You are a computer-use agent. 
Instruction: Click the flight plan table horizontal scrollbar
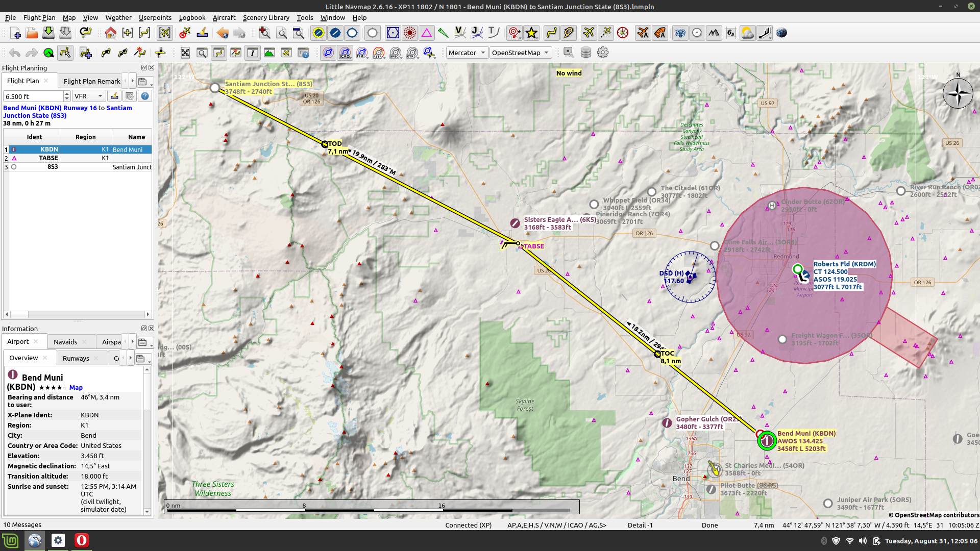coord(78,314)
